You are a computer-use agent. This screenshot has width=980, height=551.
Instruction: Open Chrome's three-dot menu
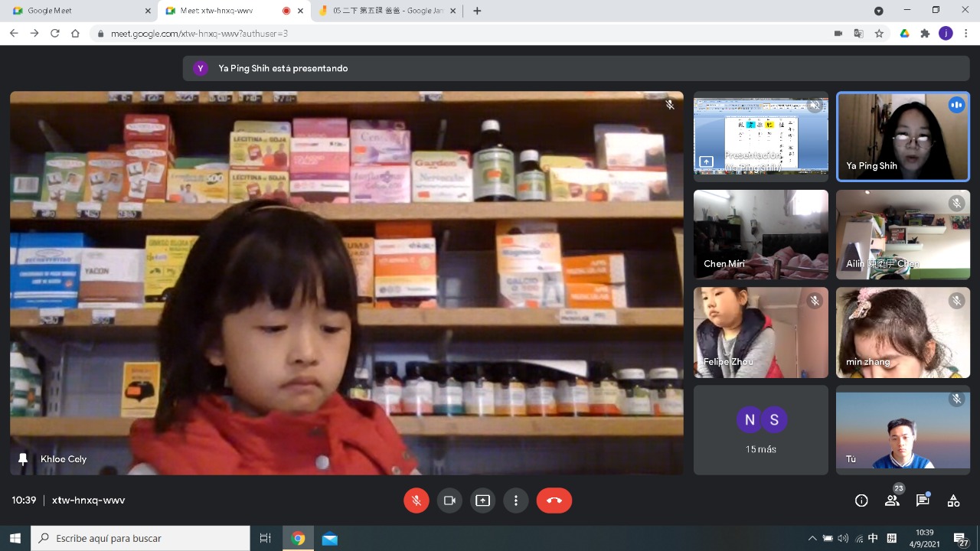click(967, 34)
